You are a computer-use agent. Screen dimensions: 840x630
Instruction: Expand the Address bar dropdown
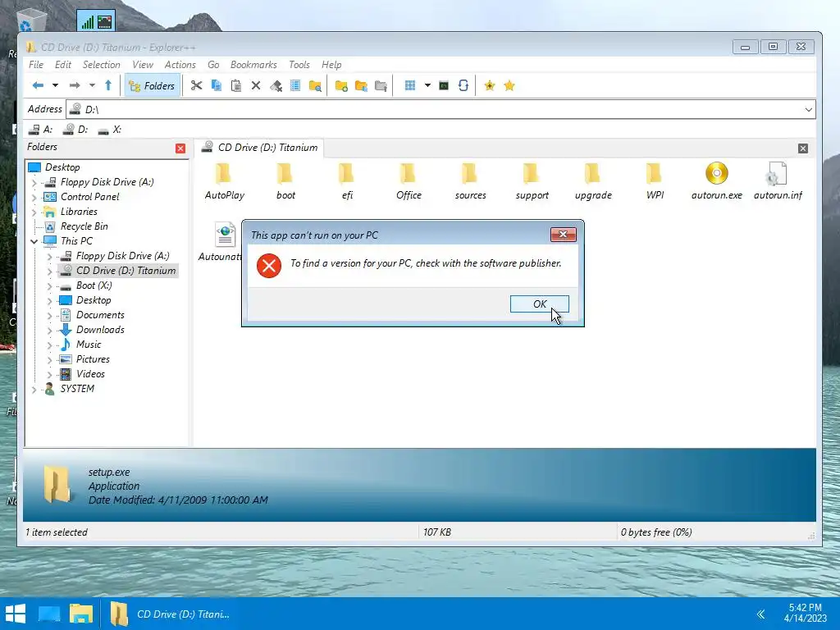[808, 109]
